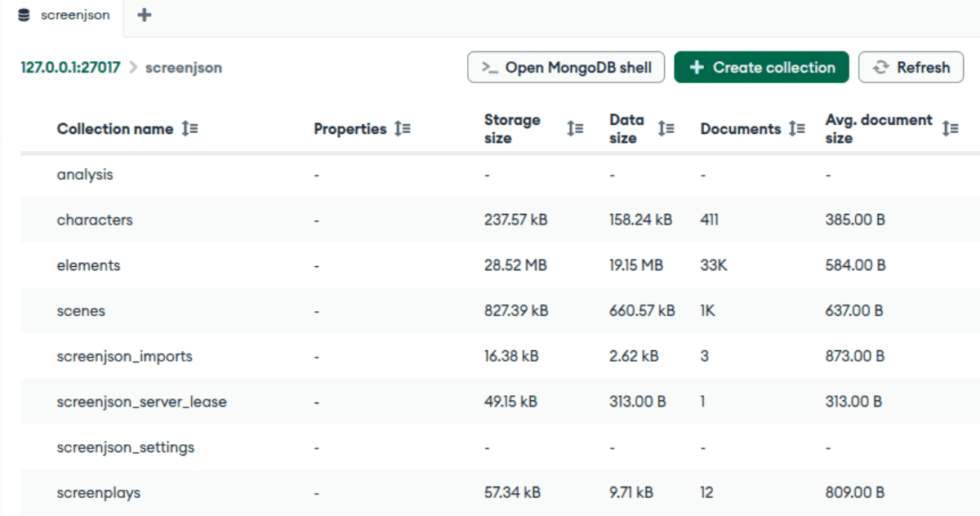Click 19.15 MB data size value
Screen dimensions: 980x516
636,266
